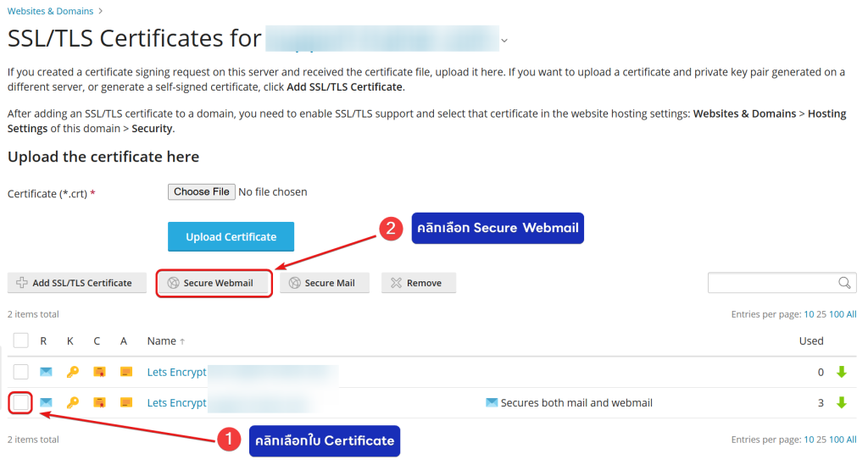Check the first Lets Encrypt certificate checkbox
The width and height of the screenshot is (868, 465).
click(x=21, y=372)
